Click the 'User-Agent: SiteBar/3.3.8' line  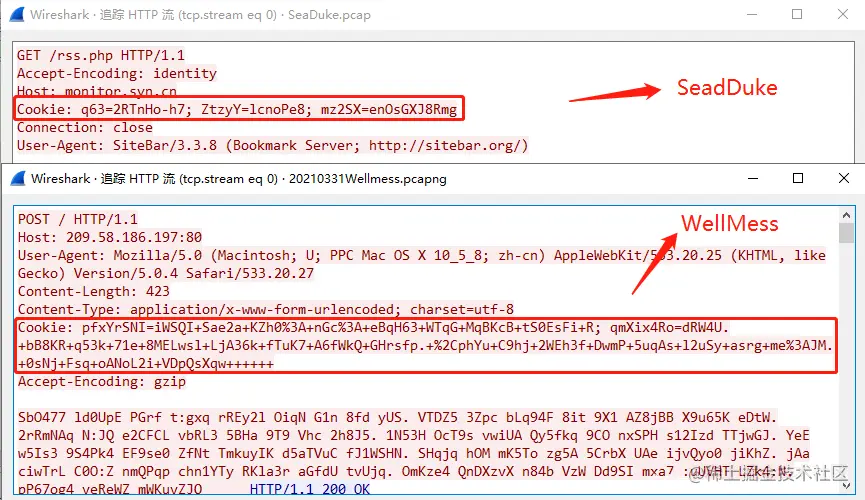coord(273,146)
